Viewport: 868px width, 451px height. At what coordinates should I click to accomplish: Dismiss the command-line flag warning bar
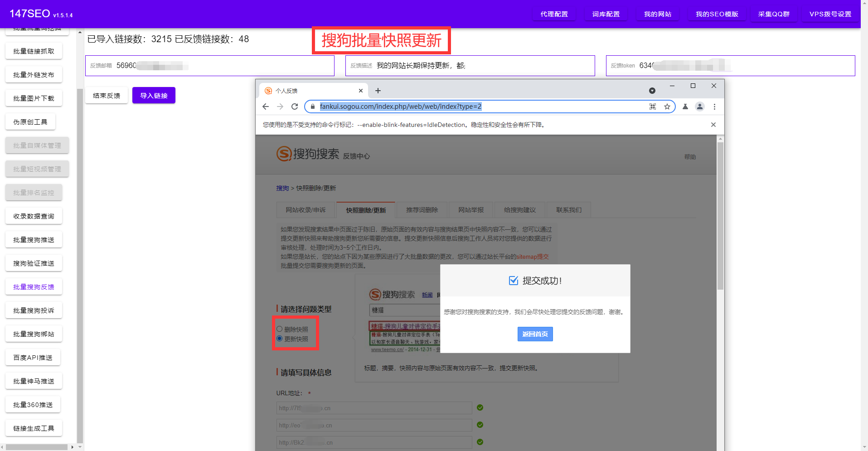pyautogui.click(x=713, y=125)
